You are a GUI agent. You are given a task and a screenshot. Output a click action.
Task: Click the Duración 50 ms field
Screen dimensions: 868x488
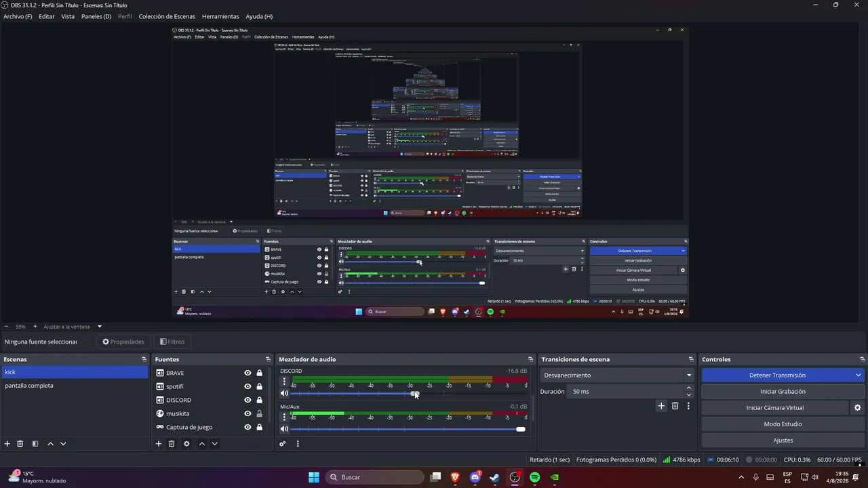(x=626, y=392)
